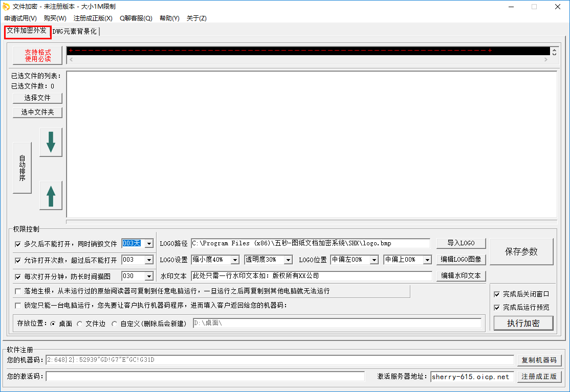
Task: Toggle 多久后不能打开 checkbox
Action: coord(18,244)
